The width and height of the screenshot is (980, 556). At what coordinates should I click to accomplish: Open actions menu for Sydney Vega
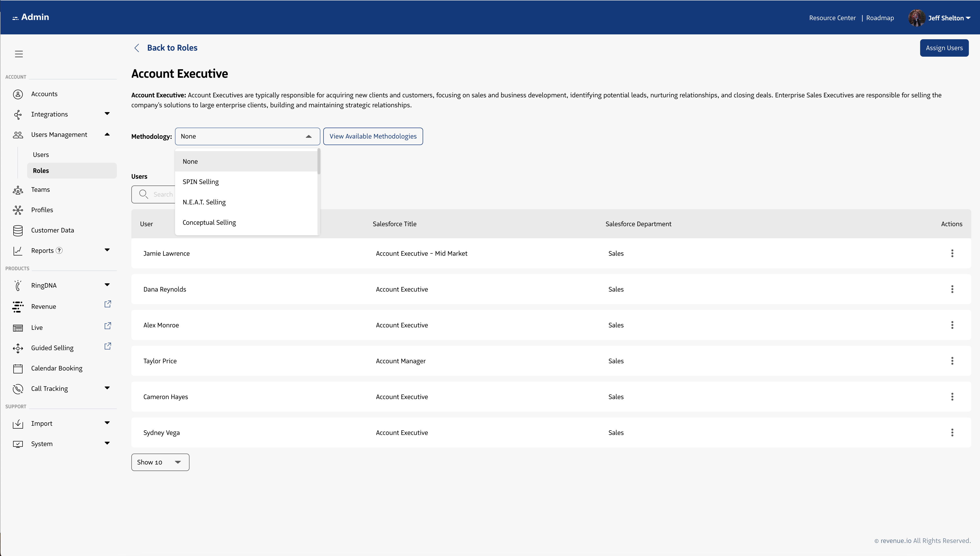pos(952,432)
